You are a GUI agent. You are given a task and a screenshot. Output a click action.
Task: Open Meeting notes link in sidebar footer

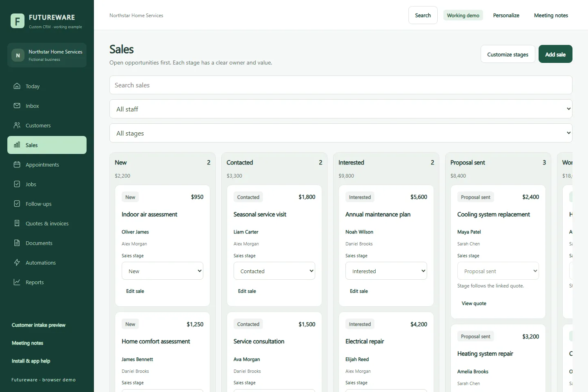click(x=27, y=343)
